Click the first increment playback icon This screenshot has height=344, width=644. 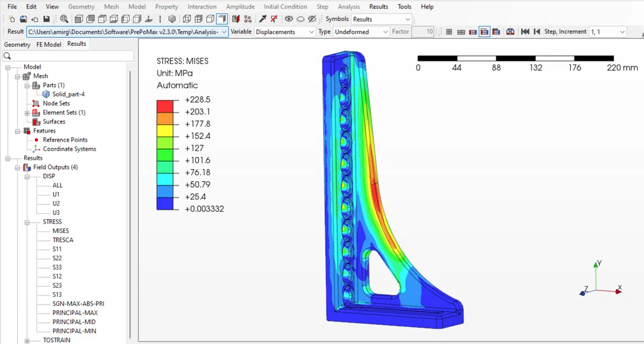[x=525, y=31]
